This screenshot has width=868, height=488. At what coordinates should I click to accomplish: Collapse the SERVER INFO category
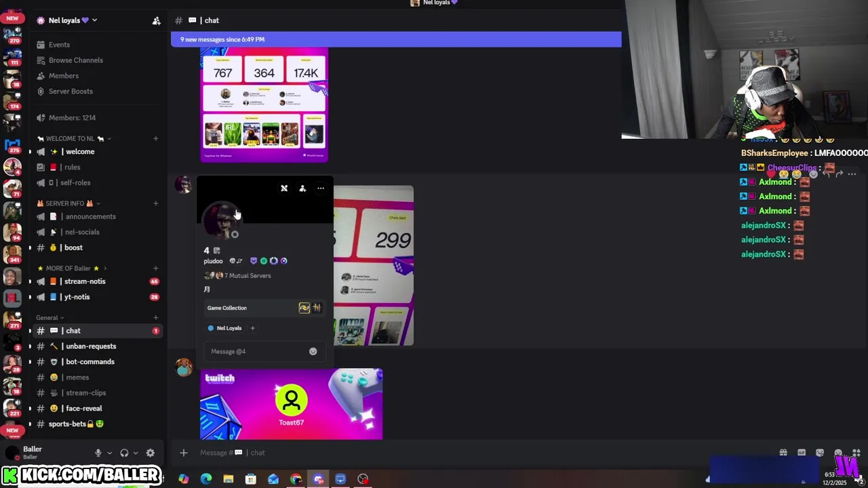coord(68,203)
